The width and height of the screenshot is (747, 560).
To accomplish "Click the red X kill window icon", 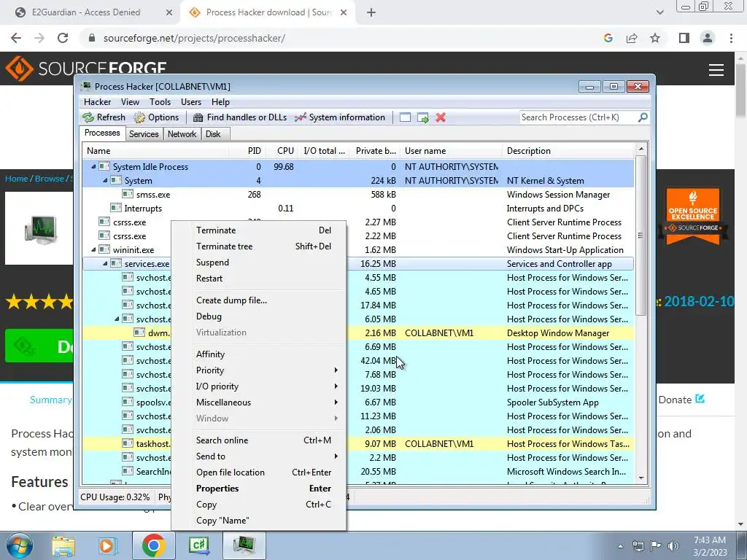I will [x=441, y=117].
